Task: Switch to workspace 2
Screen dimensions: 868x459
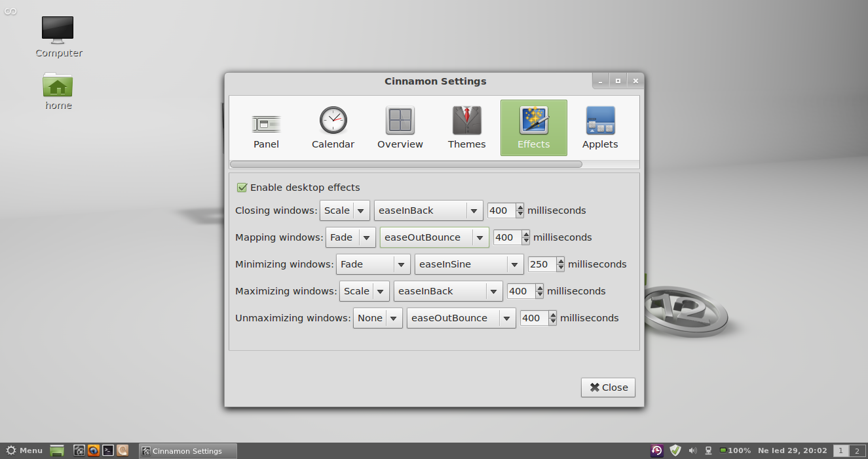Action: (856, 450)
